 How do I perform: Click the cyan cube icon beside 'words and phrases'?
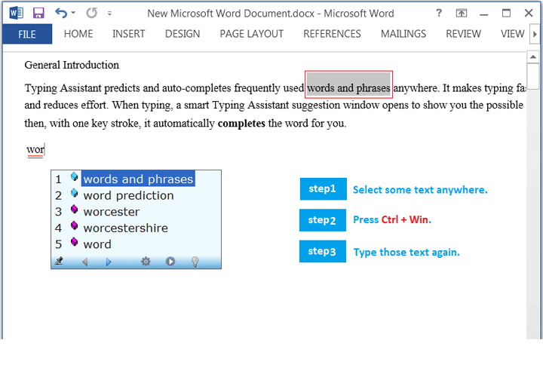point(74,176)
